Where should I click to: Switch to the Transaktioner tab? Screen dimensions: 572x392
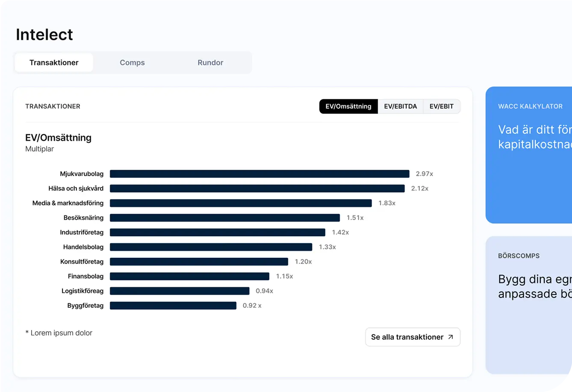[x=54, y=62]
